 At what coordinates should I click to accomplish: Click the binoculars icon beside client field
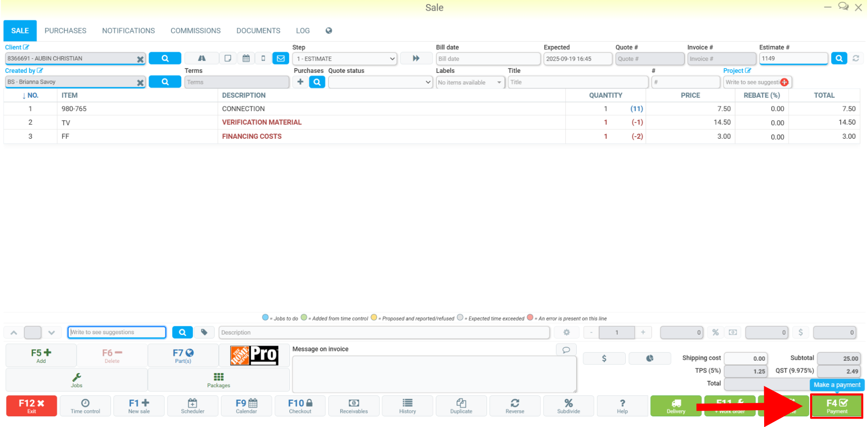click(202, 58)
